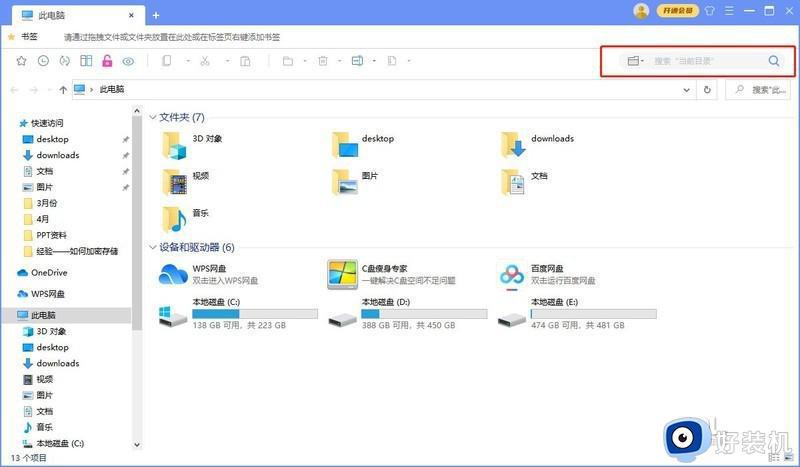Open the address bar history dropdown
The width and height of the screenshot is (800, 467).
coord(686,89)
